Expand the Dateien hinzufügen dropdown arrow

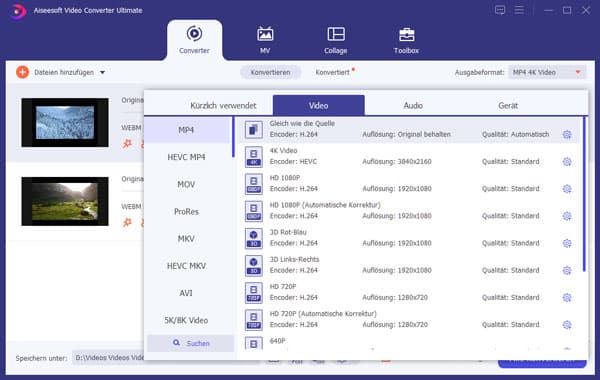(x=103, y=72)
